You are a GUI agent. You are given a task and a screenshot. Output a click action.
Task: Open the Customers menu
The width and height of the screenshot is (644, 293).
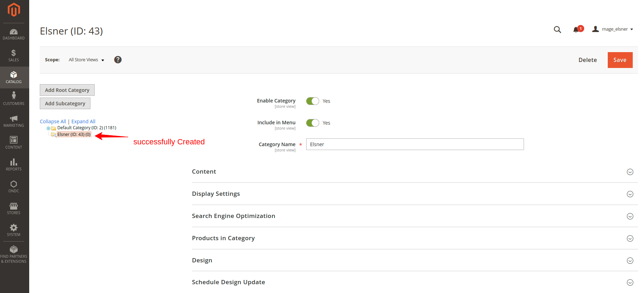point(14,99)
